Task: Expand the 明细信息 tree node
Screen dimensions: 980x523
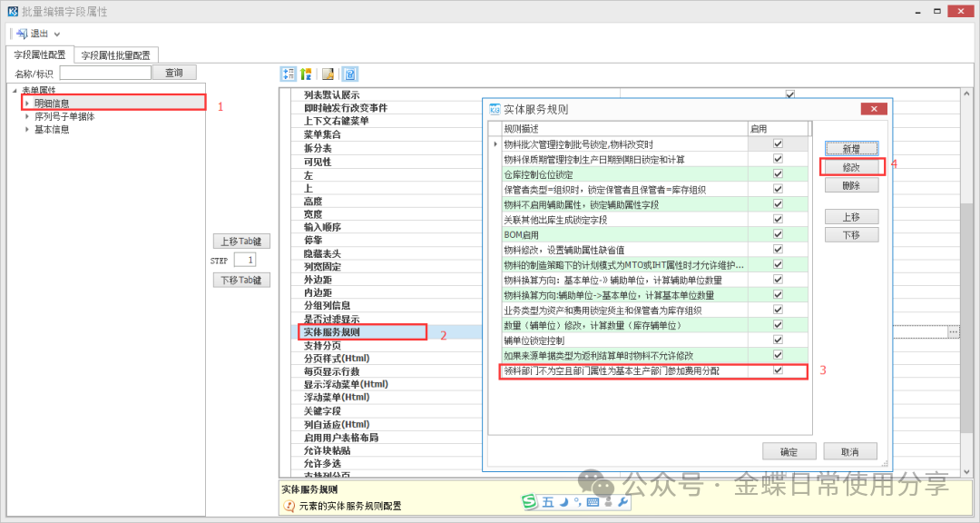Action: pos(27,104)
